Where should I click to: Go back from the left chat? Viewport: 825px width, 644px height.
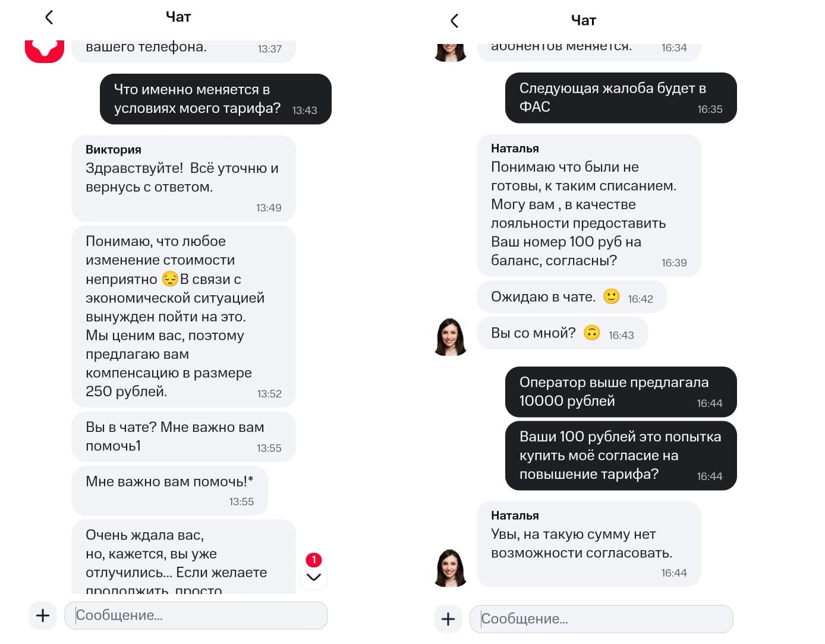click(49, 17)
